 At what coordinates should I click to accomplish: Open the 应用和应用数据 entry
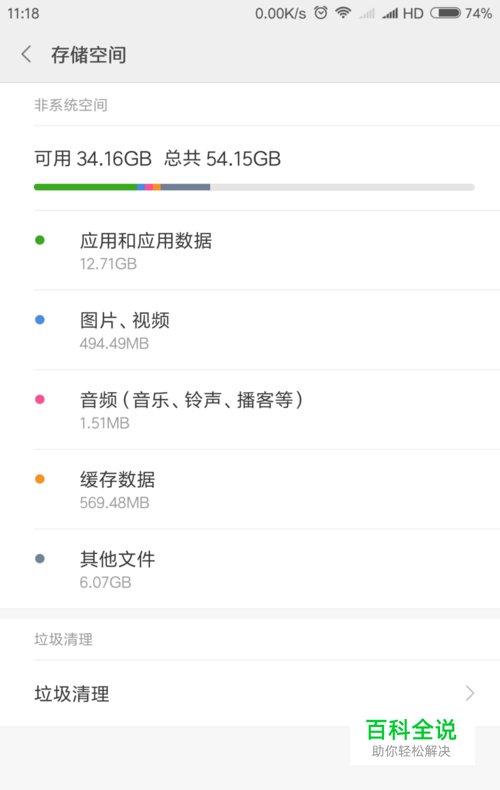coord(250,250)
